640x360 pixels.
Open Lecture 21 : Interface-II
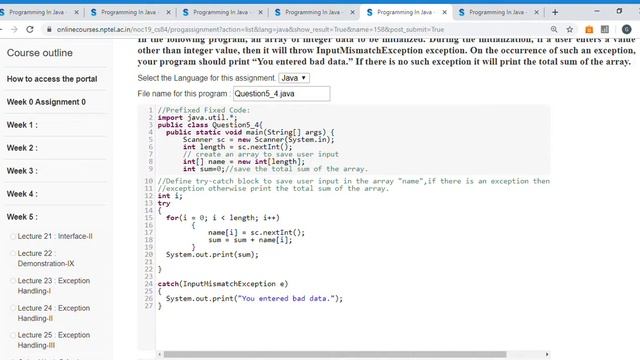(x=55, y=236)
